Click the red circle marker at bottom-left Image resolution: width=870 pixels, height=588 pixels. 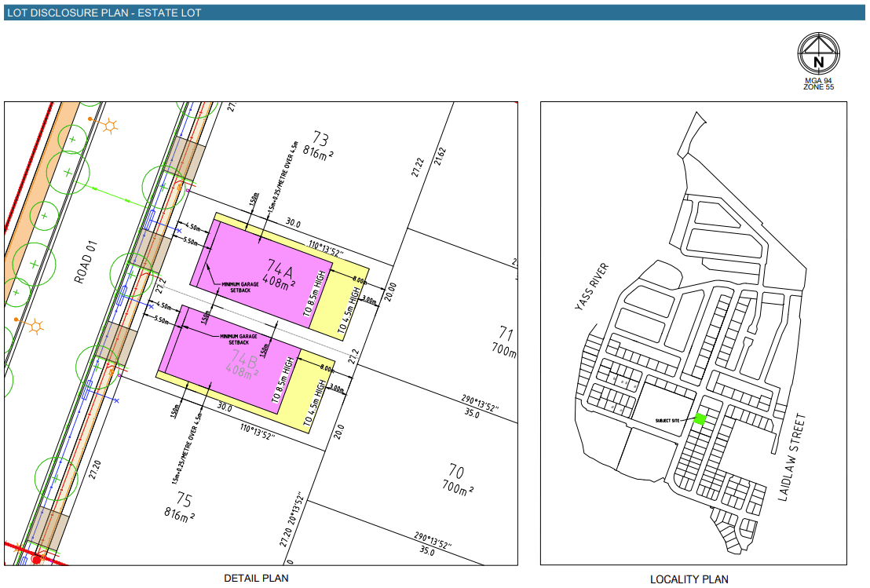35,560
